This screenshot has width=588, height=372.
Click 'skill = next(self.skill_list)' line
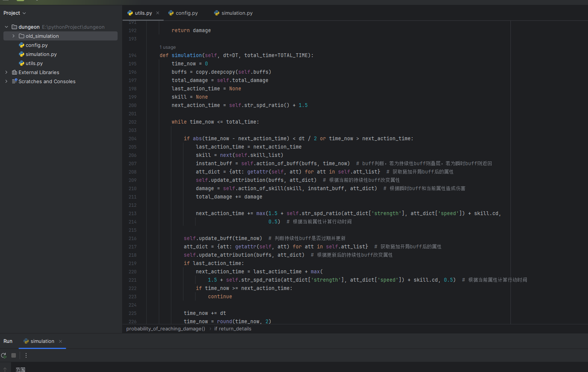pyautogui.click(x=240, y=155)
